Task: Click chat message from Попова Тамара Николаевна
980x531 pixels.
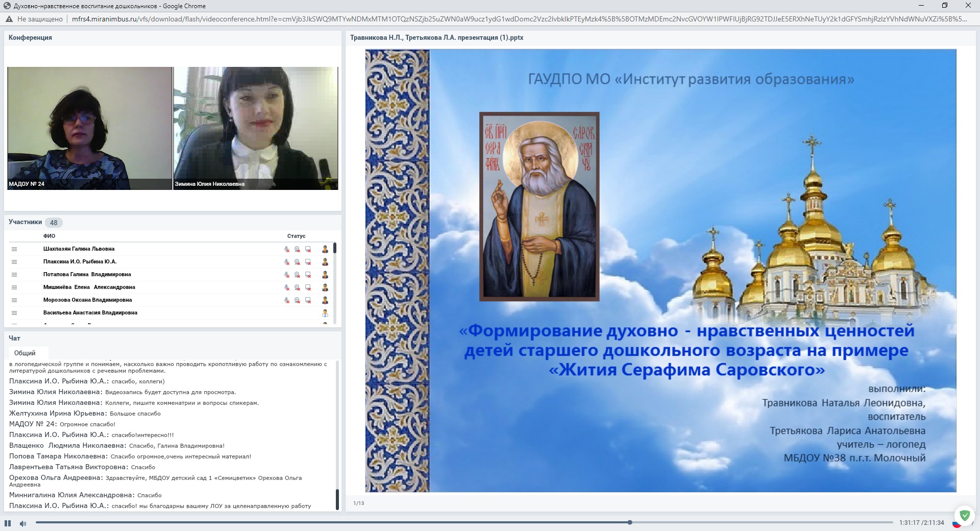Action: (x=130, y=456)
